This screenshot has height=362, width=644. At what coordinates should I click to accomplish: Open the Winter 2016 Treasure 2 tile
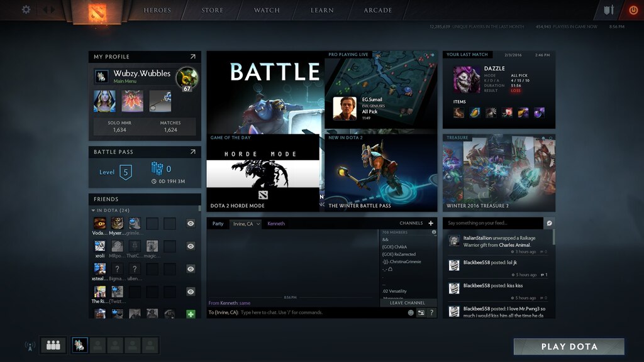(499, 173)
